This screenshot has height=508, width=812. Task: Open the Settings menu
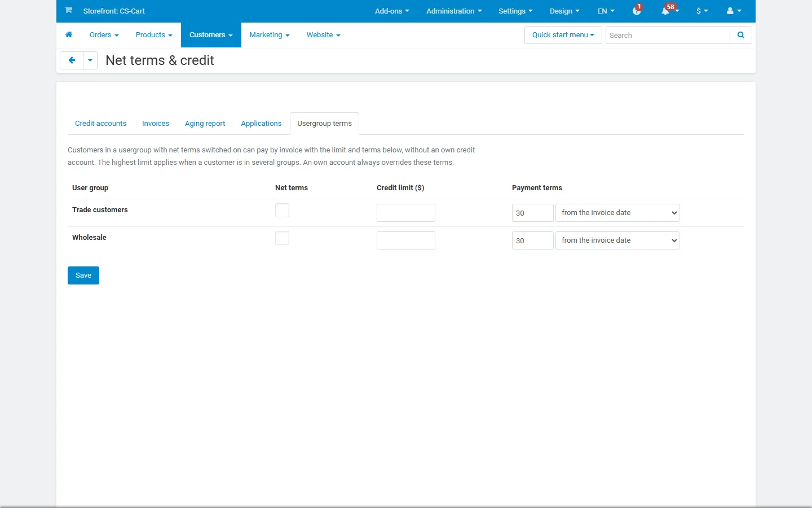tap(515, 11)
